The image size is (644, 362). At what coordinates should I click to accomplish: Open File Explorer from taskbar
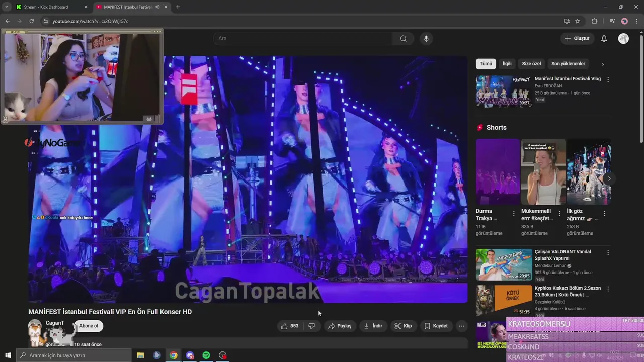tap(140, 355)
